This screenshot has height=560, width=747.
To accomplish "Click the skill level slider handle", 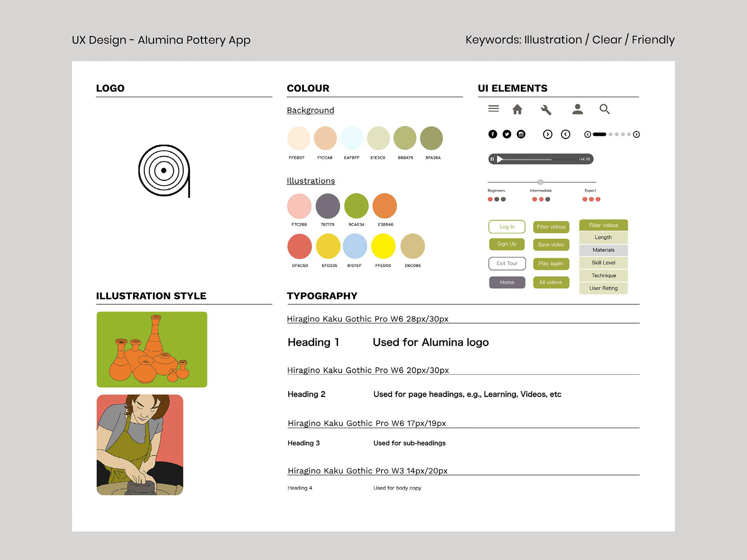I will 540,182.
